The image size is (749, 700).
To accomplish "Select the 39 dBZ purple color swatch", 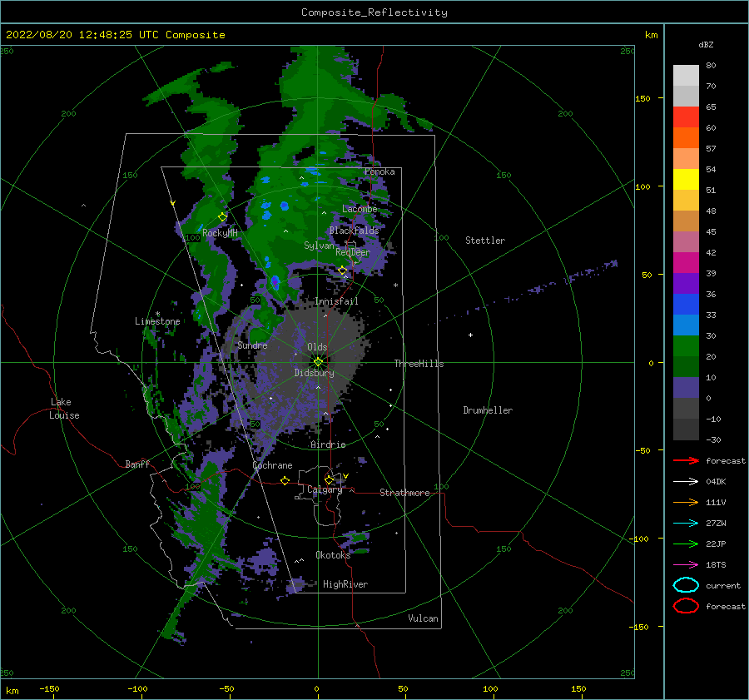I will click(x=686, y=283).
